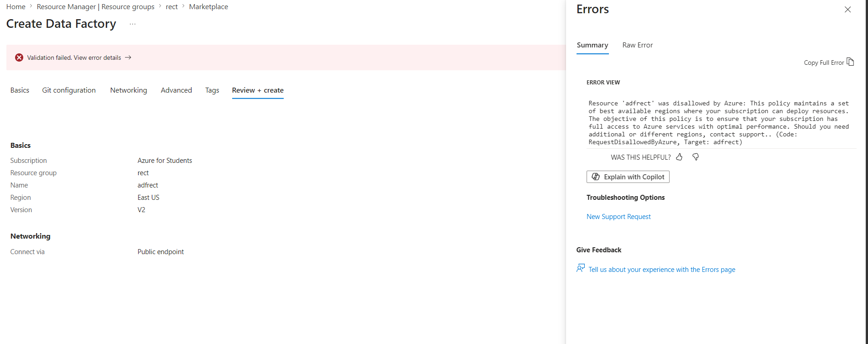The width and height of the screenshot is (868, 344).
Task: Switch to the Summary tab
Action: click(x=593, y=45)
